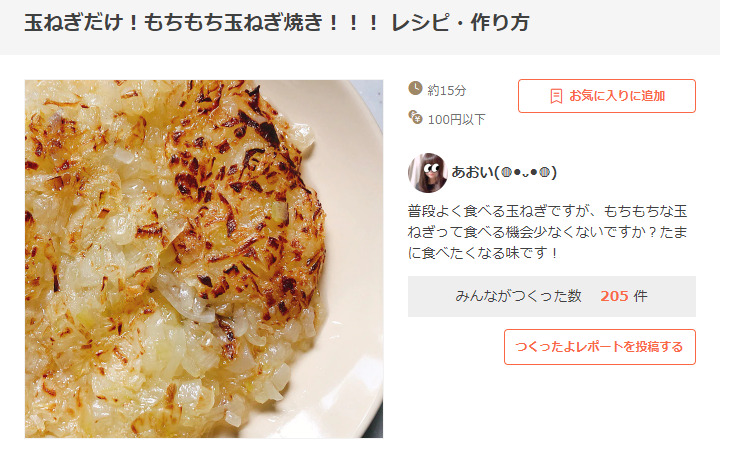The width and height of the screenshot is (736, 456).
Task: Click the bookmark icon in the favorites button
Action: (x=556, y=96)
